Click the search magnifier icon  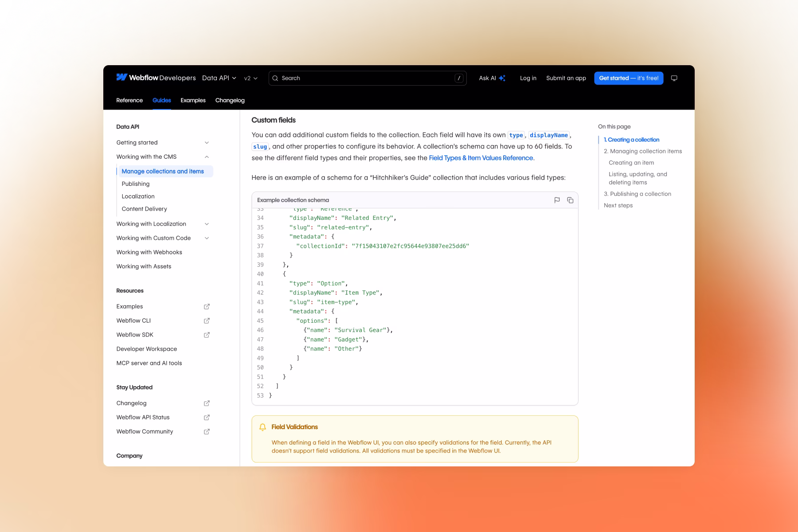275,78
